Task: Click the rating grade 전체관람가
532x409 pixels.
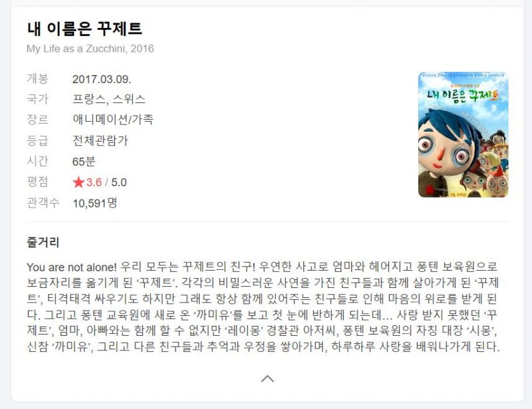Action: [x=100, y=140]
